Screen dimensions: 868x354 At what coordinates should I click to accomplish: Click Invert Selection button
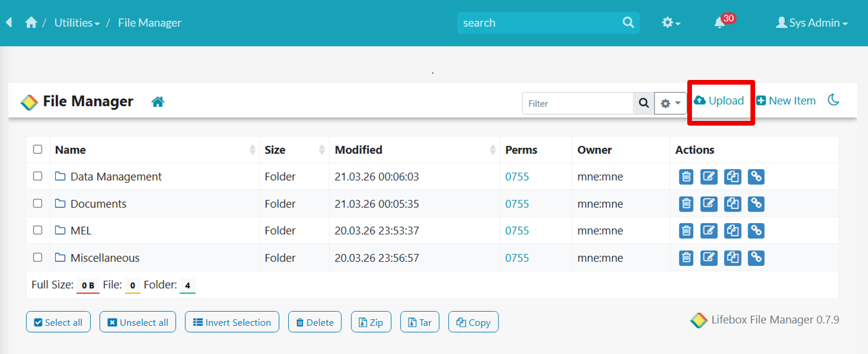[232, 322]
